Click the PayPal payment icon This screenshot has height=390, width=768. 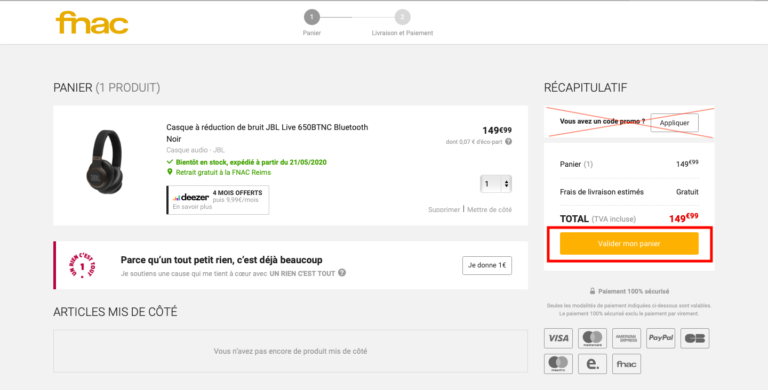point(661,338)
